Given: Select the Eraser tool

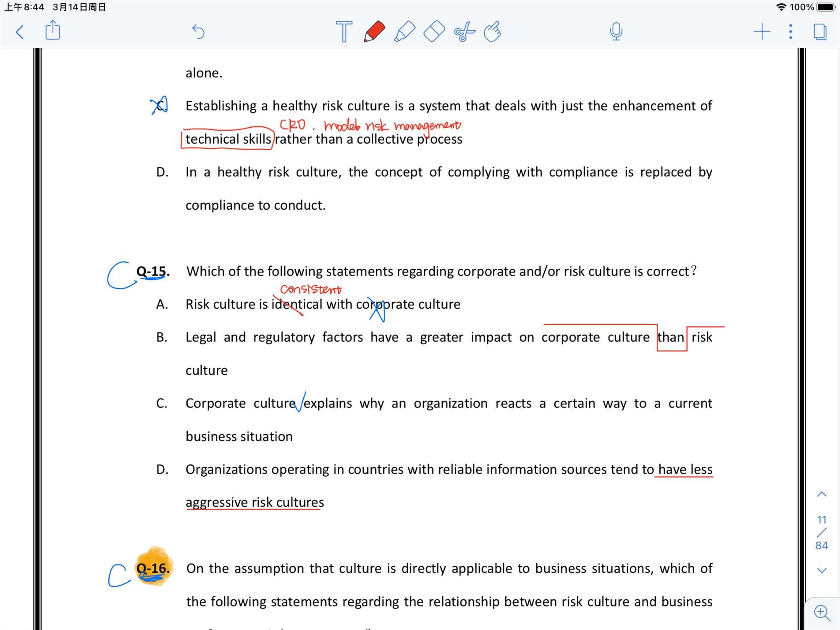Looking at the screenshot, I should point(434,31).
